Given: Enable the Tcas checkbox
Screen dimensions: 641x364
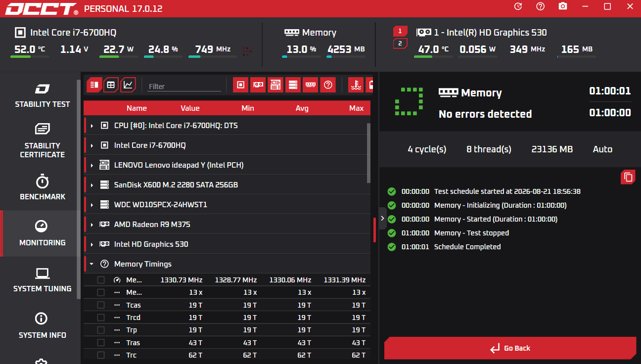Looking at the screenshot, I should pos(101,305).
